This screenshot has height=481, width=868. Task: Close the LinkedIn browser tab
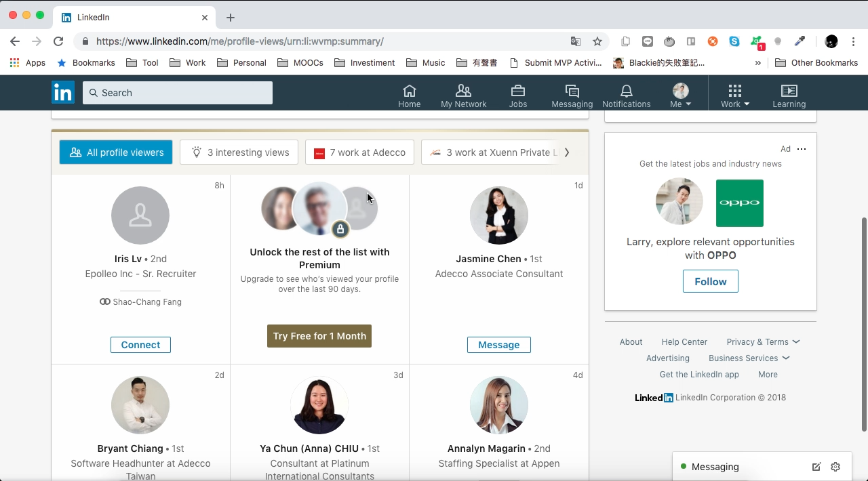205,18
